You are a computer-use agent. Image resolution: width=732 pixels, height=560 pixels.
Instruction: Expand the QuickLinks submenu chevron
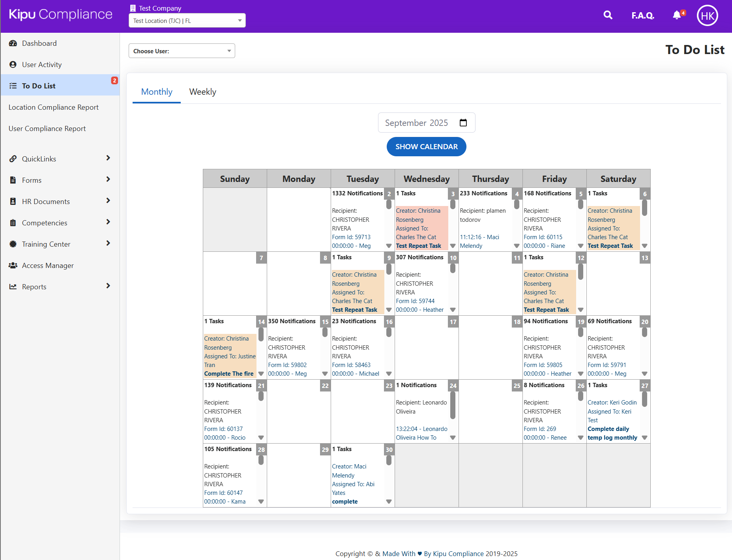click(x=108, y=158)
